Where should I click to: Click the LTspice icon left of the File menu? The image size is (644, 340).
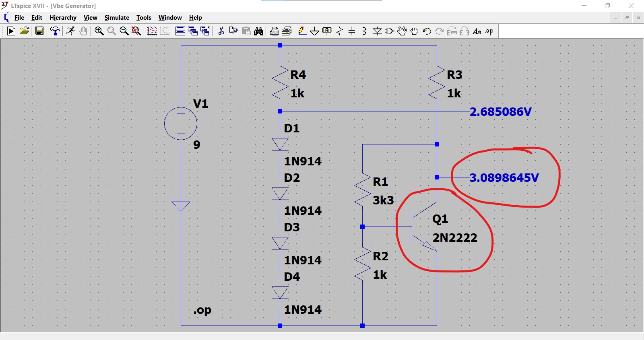(x=6, y=18)
